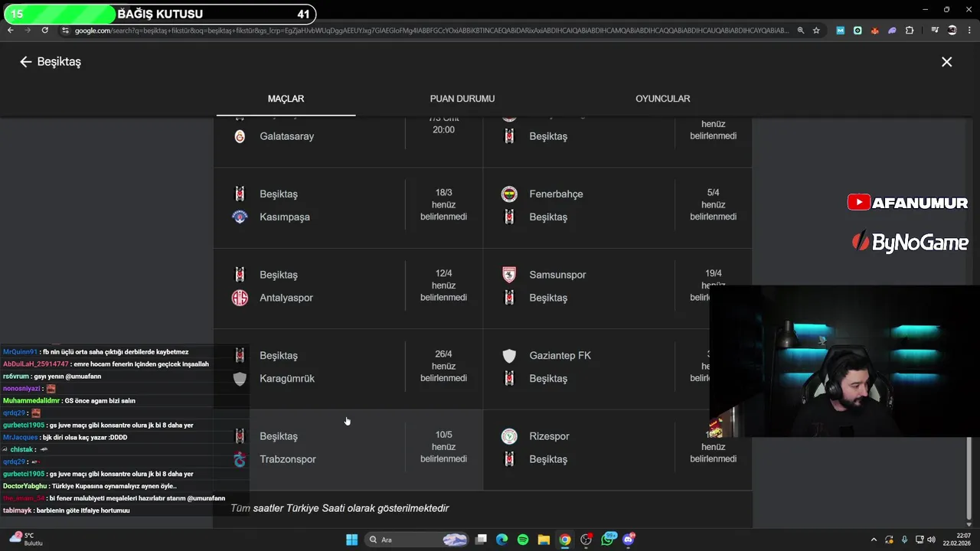The width and height of the screenshot is (980, 551).
Task: Open Discord from the taskbar
Action: click(x=629, y=539)
